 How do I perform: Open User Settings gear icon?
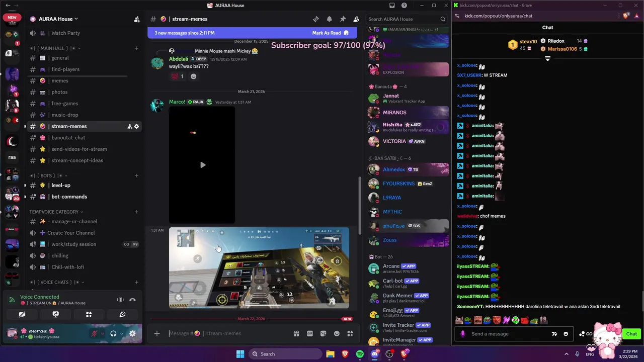132,333
